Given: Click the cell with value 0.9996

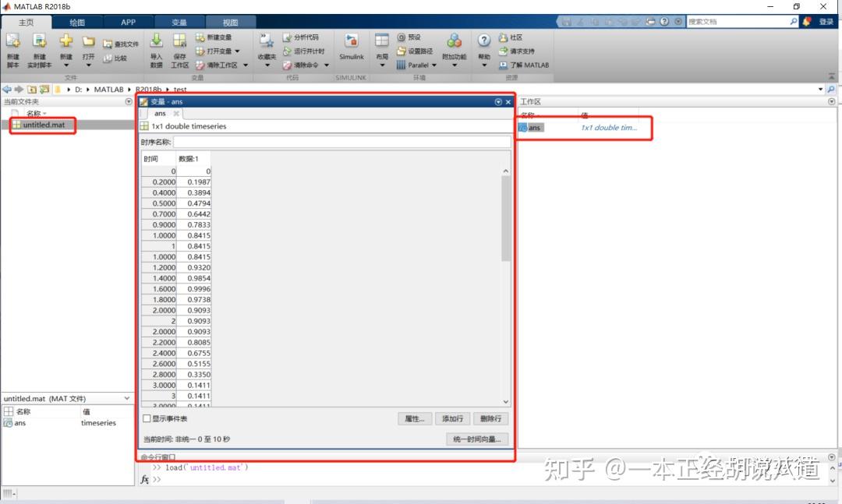Looking at the screenshot, I should tap(194, 289).
